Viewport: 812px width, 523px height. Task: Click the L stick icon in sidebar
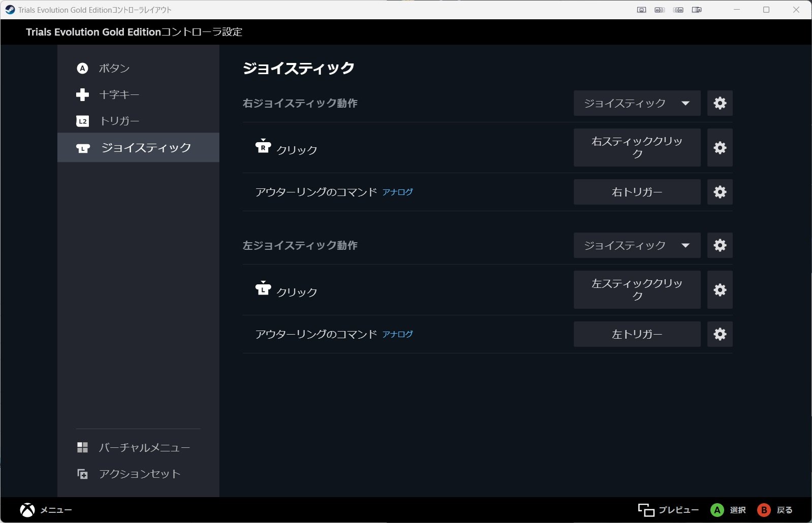83,148
